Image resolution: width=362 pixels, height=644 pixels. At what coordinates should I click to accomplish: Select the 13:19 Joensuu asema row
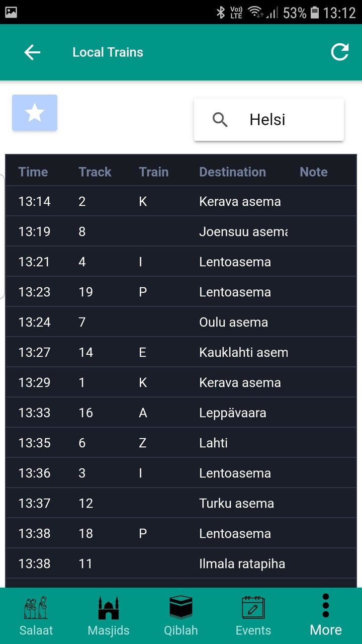pos(181,231)
